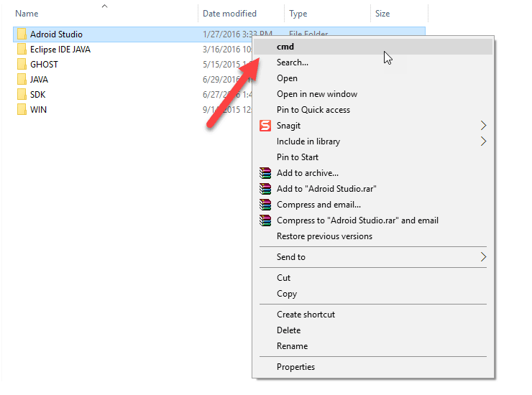The height and width of the screenshot is (395, 532).
Task: Sort by the Name column header
Action: pos(27,14)
